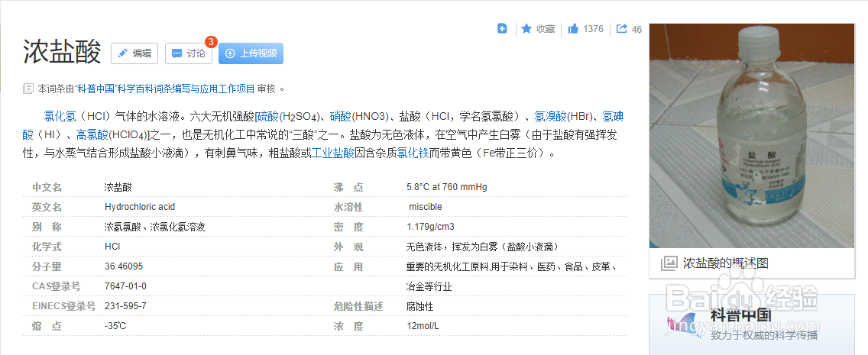Click the 上传视频 upload video button
The image size is (868, 355).
click(x=251, y=53)
